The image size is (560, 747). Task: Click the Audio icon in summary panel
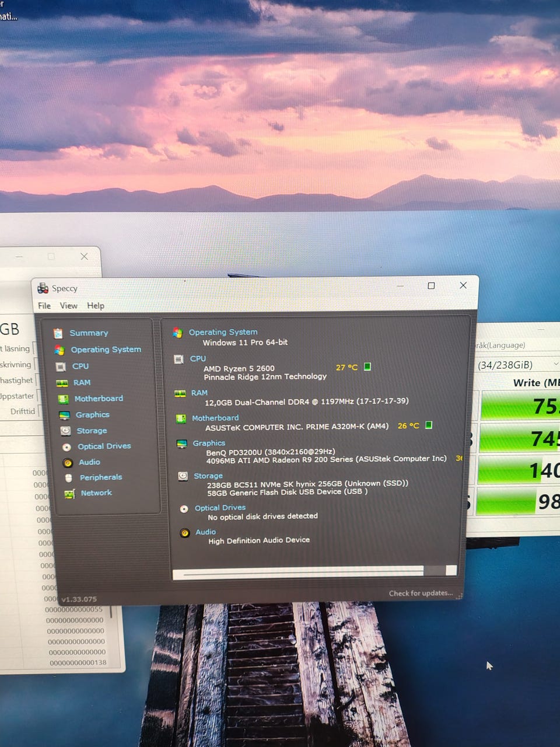pos(185,533)
